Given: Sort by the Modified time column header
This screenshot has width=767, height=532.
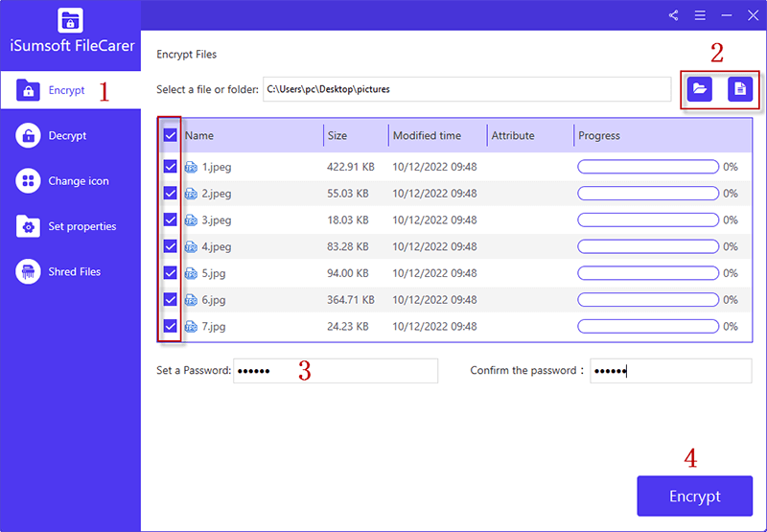Looking at the screenshot, I should click(x=427, y=135).
